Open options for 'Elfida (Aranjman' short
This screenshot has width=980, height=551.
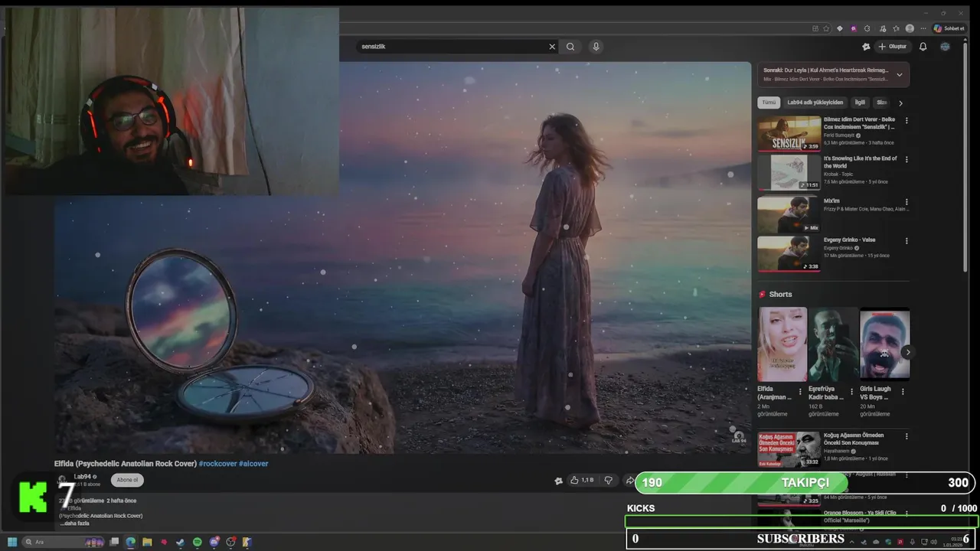(800, 391)
